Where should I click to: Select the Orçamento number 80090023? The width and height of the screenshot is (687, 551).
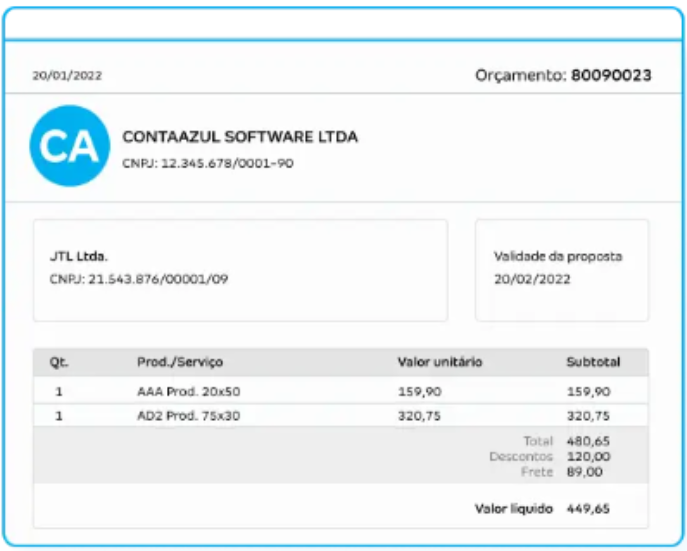pyautogui.click(x=611, y=75)
